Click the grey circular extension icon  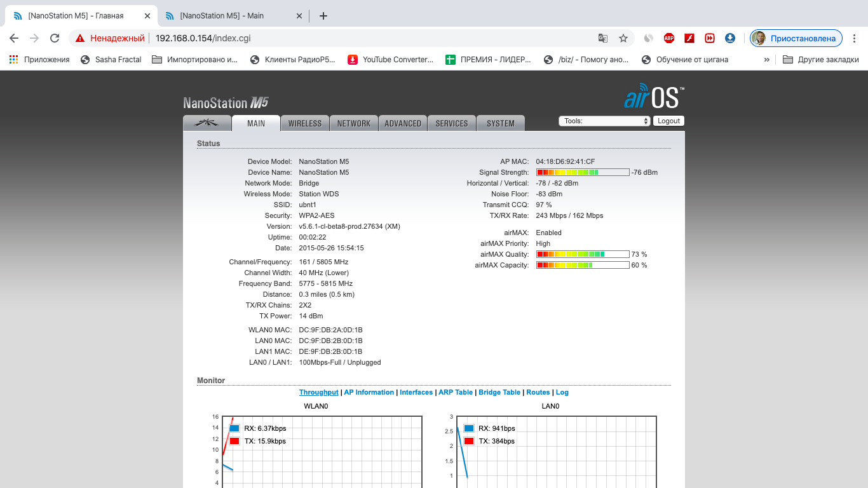(x=649, y=38)
